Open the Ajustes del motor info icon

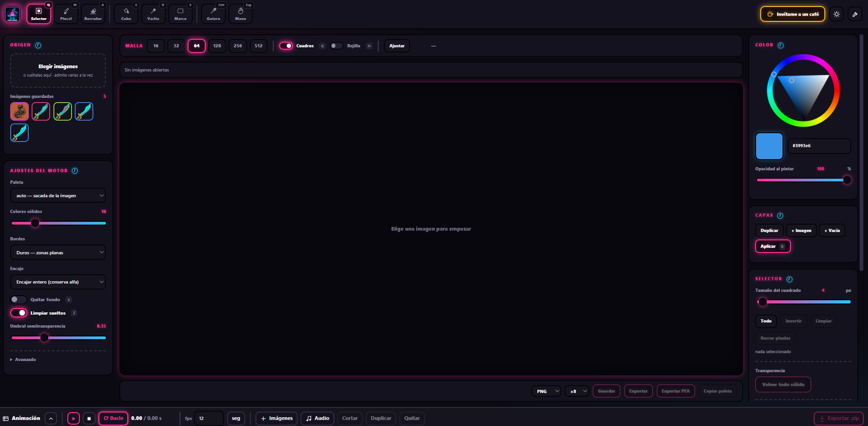(x=75, y=171)
